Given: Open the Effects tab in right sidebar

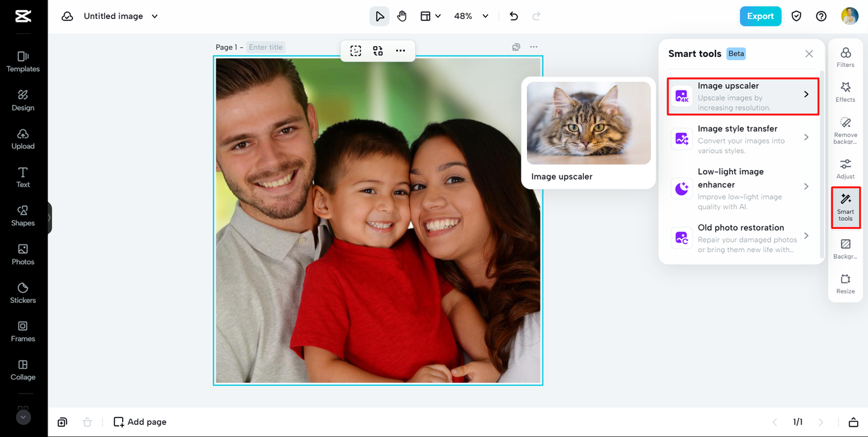Looking at the screenshot, I should pos(846,91).
